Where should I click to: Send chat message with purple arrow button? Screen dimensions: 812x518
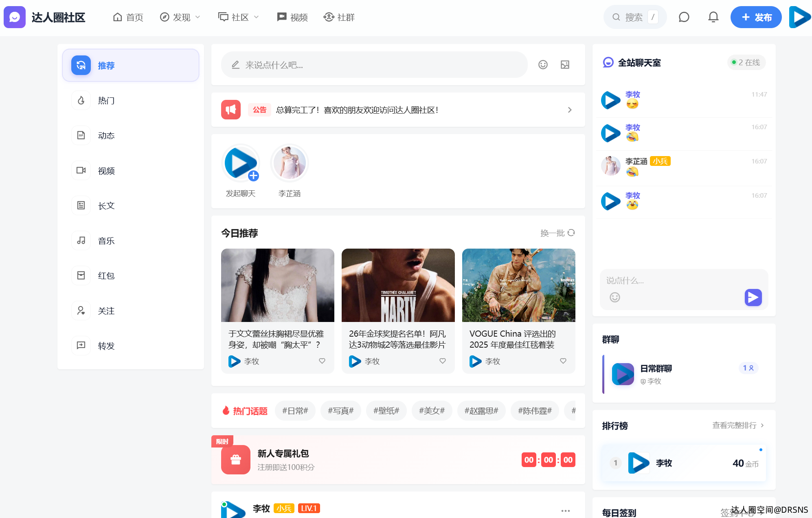point(753,298)
